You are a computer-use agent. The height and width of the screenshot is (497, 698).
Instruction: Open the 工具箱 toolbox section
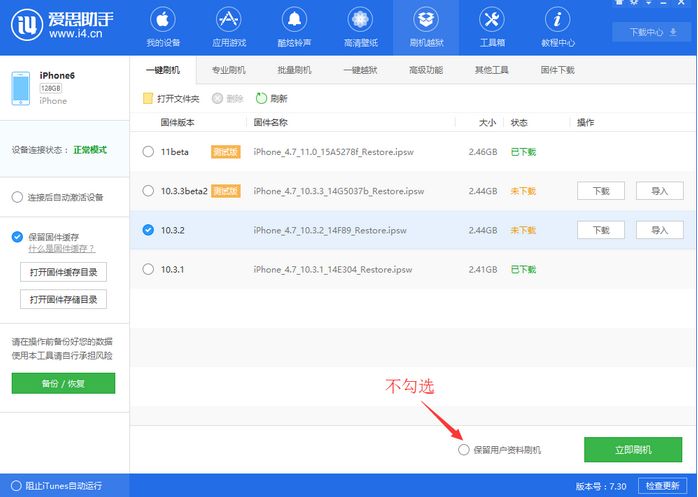[492, 27]
